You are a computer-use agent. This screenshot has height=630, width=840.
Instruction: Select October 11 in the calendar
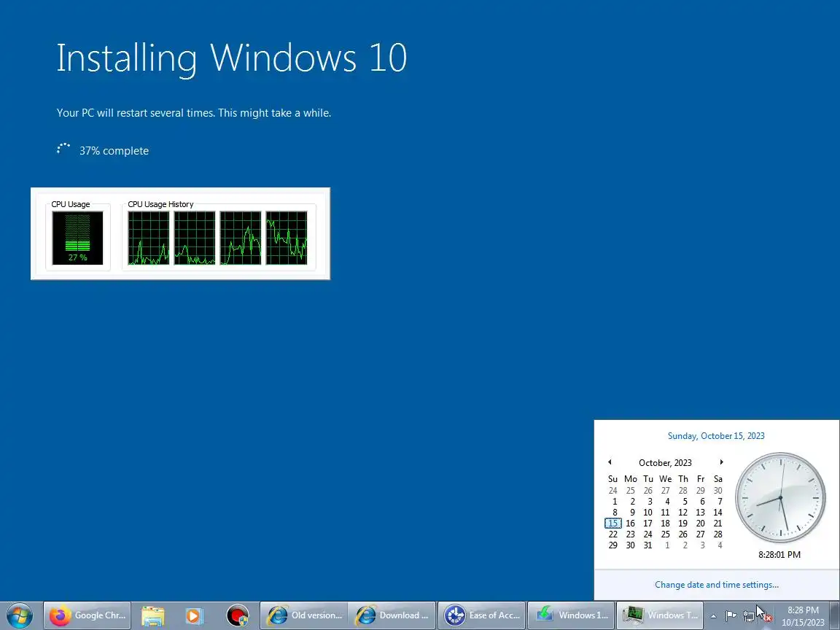[665, 513]
